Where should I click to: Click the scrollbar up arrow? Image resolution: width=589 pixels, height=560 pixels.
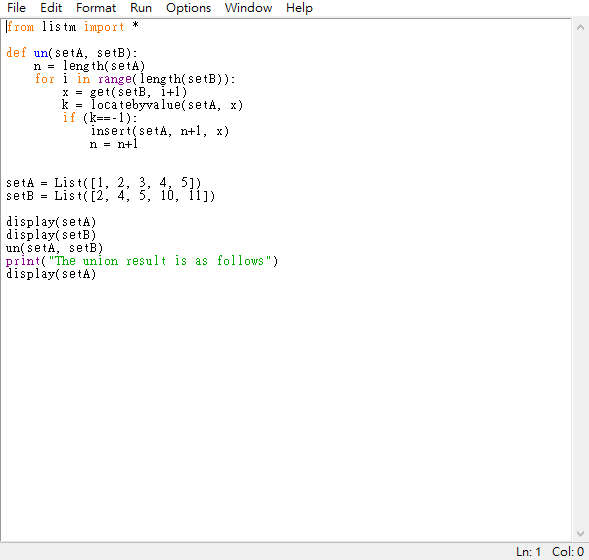[x=580, y=27]
